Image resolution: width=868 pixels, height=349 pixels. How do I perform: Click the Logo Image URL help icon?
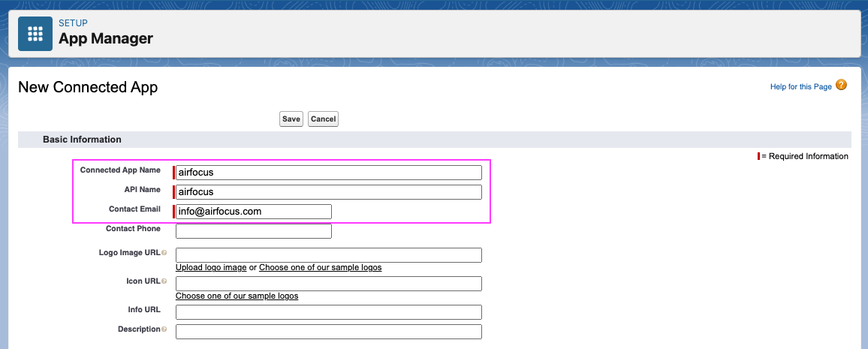pyautogui.click(x=164, y=253)
